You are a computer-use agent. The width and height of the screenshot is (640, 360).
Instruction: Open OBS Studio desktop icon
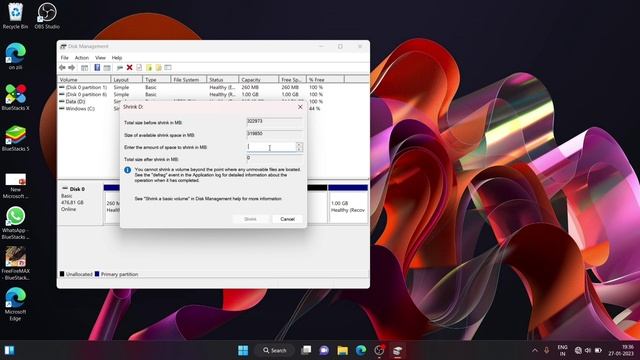[x=47, y=16]
